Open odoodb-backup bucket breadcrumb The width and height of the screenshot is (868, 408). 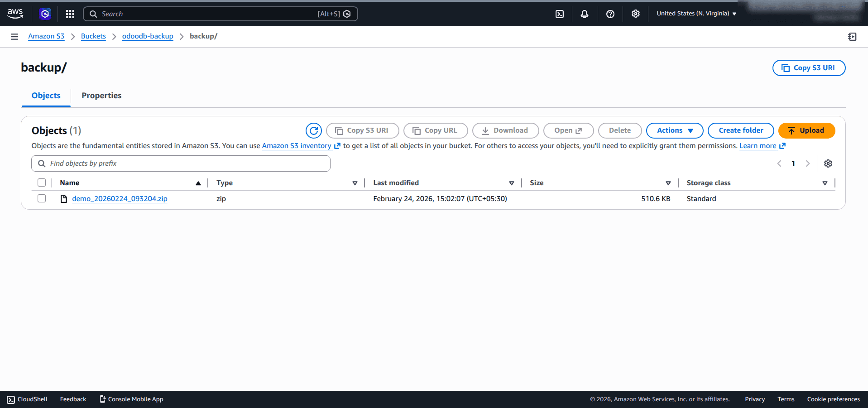148,36
